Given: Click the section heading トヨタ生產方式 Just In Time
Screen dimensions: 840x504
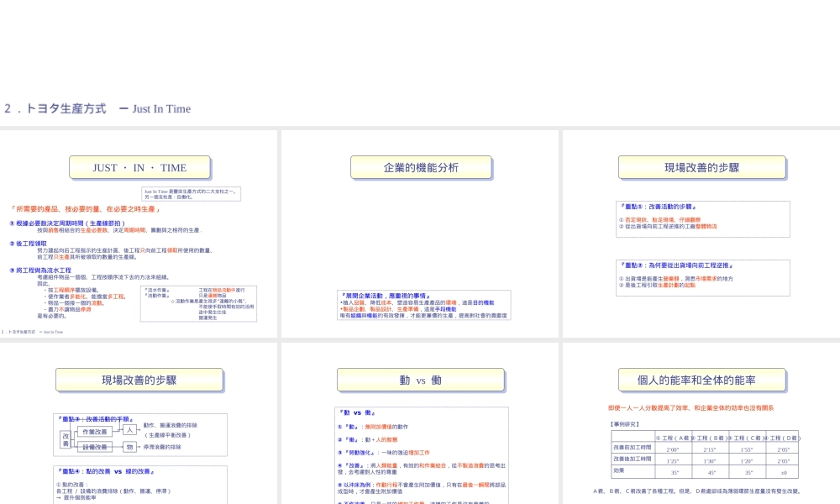Looking at the screenshot, I should (97, 108).
